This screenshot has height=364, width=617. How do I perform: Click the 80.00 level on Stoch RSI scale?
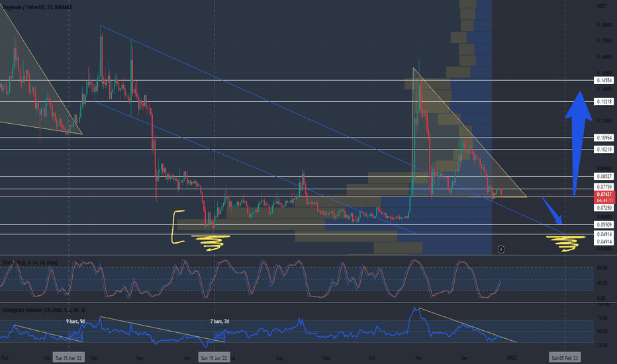(602, 267)
